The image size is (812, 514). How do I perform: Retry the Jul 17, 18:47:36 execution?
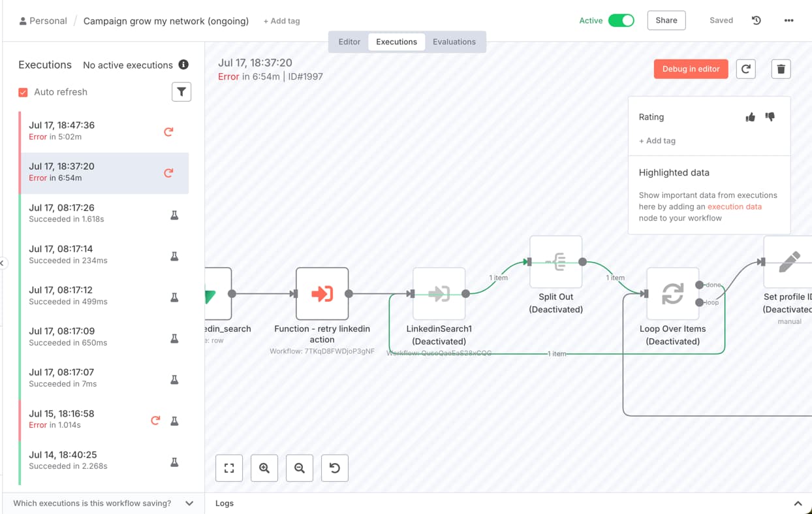[168, 132]
